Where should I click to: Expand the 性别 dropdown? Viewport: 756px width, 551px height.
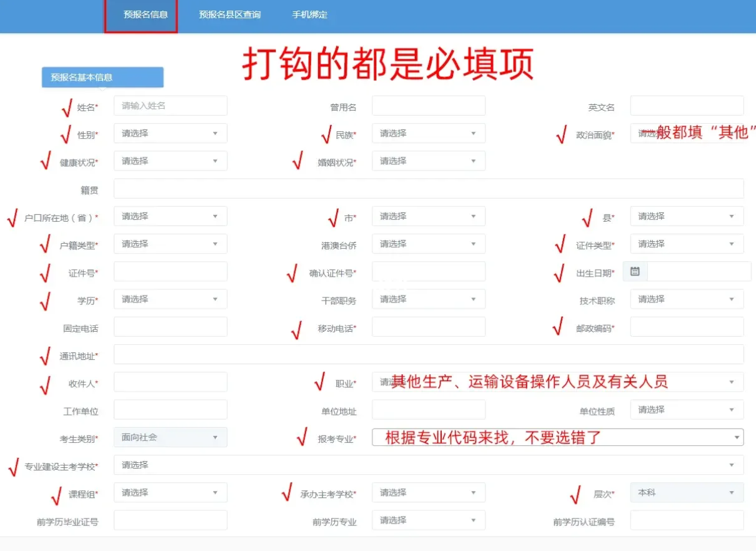[x=170, y=134]
